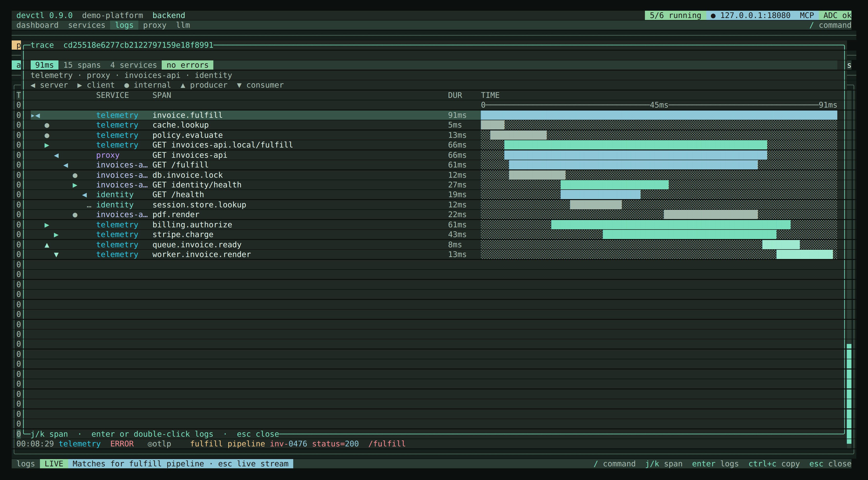This screenshot has width=868, height=480.
Task: Click the internal dot icon on cache.lookup row
Action: [x=47, y=125]
